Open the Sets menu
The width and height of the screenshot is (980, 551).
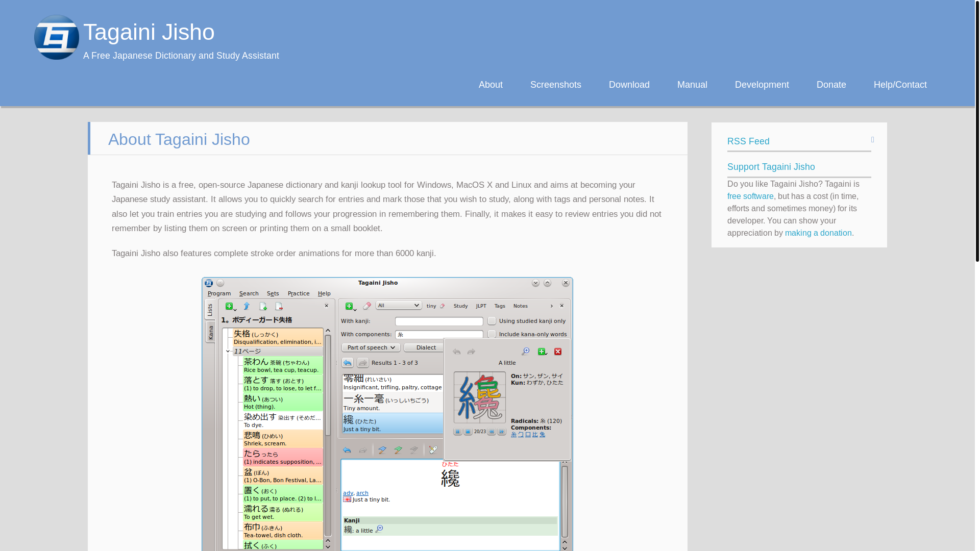[273, 294]
